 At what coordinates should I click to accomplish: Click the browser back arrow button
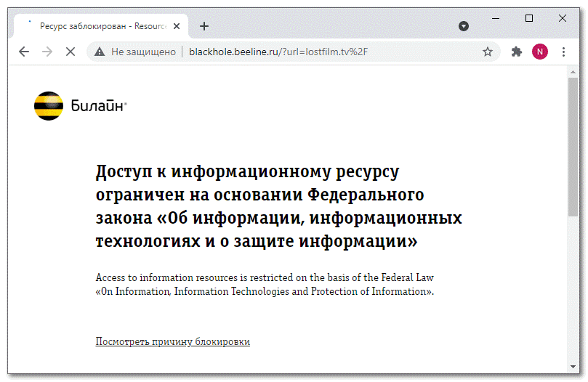click(24, 52)
